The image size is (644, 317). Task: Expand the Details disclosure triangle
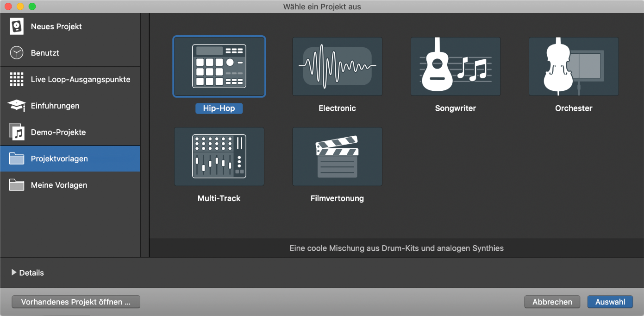pyautogui.click(x=14, y=273)
